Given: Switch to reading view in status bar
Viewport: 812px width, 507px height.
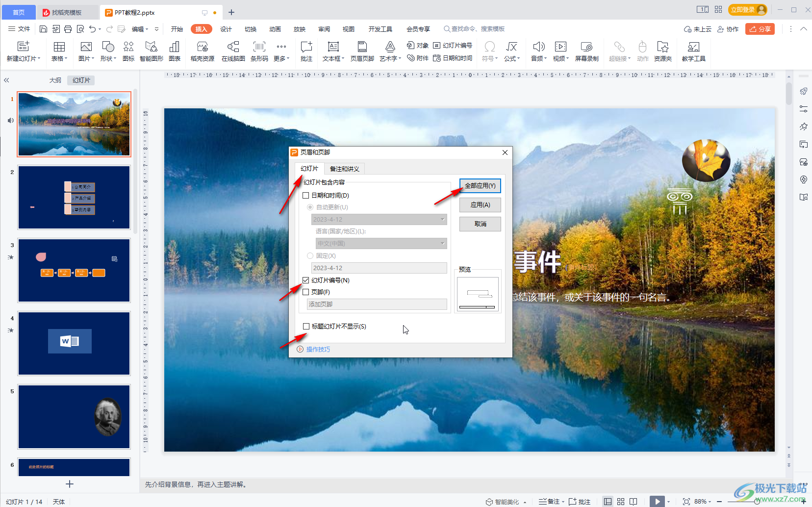Looking at the screenshot, I should point(634,502).
